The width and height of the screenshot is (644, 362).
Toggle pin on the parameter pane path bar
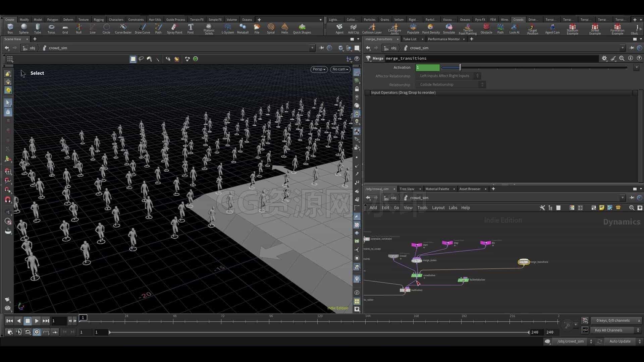[x=632, y=48]
